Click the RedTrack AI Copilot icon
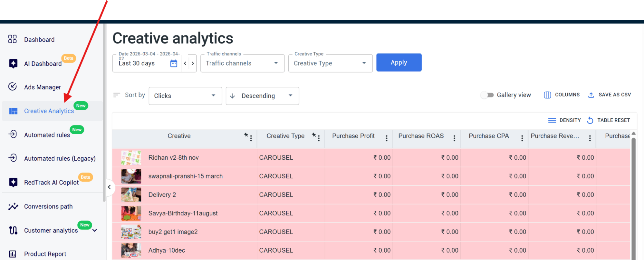Screen dimensions: 644x260 [13, 182]
